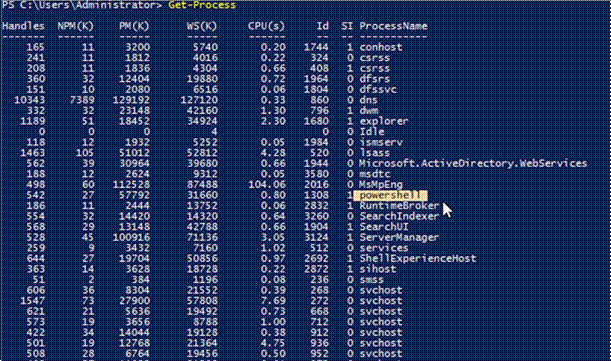Viewport: 611px width, 361px height.
Task: Click the Handles value 10343
Action: pos(29,100)
